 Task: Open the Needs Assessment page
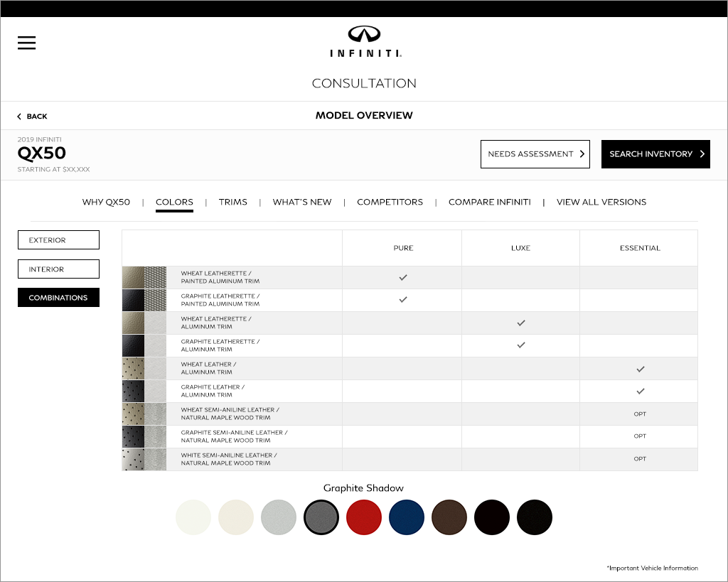(535, 154)
